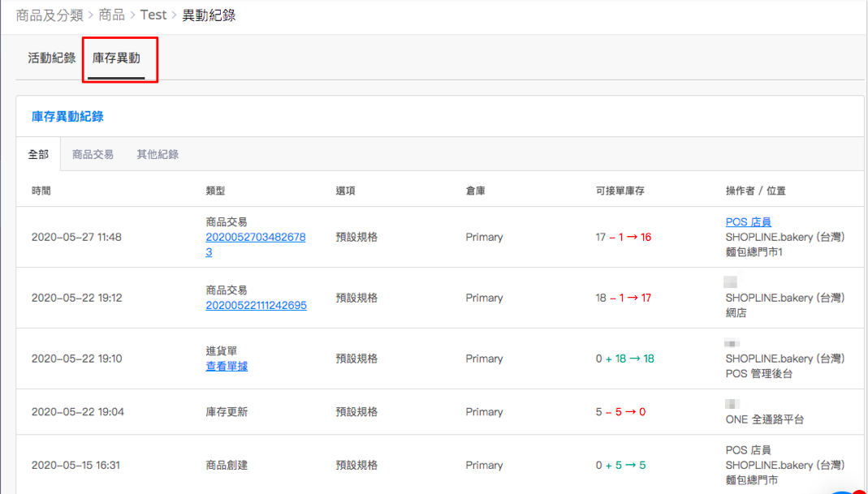Click the 商品創建 type cell

pos(227,466)
